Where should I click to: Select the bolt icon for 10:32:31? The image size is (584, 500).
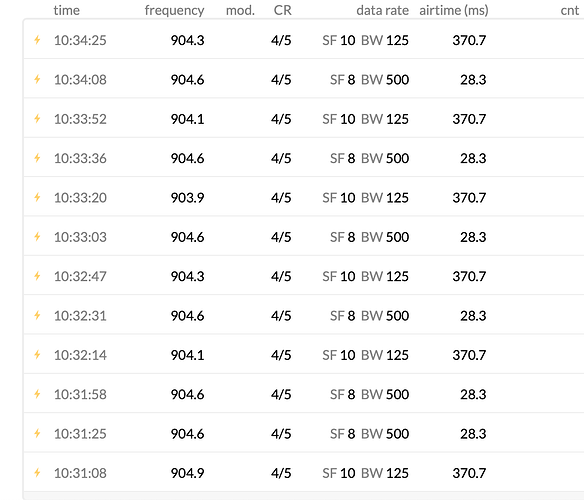[37, 315]
